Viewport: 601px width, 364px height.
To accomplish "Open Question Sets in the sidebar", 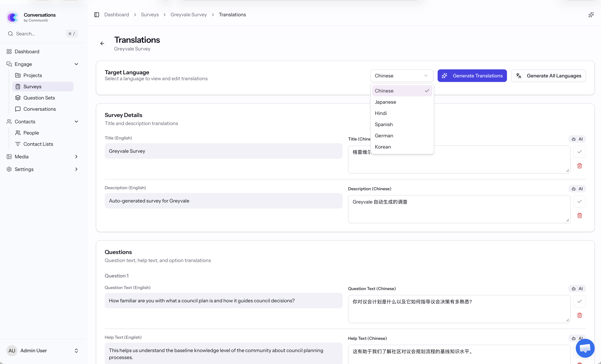I will 39,98.
